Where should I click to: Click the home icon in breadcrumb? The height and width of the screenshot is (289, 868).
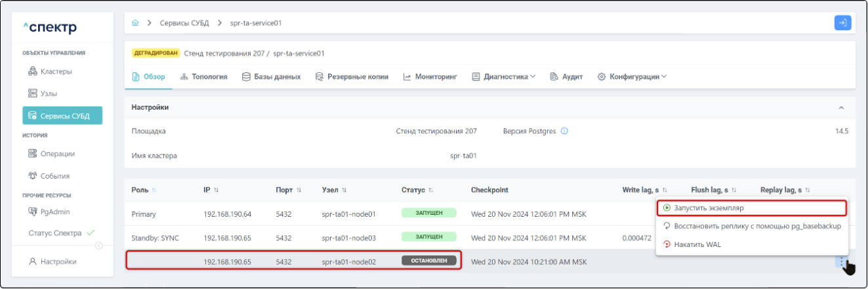click(135, 23)
